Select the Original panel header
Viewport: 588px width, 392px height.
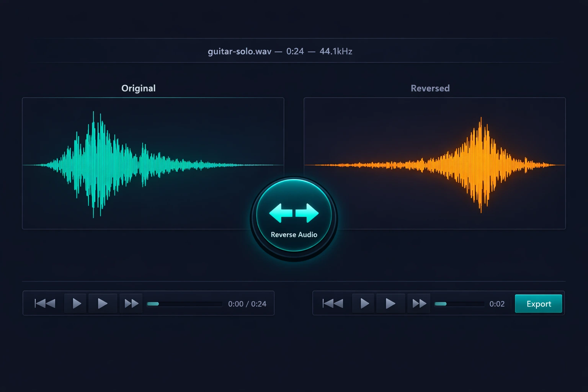click(138, 88)
